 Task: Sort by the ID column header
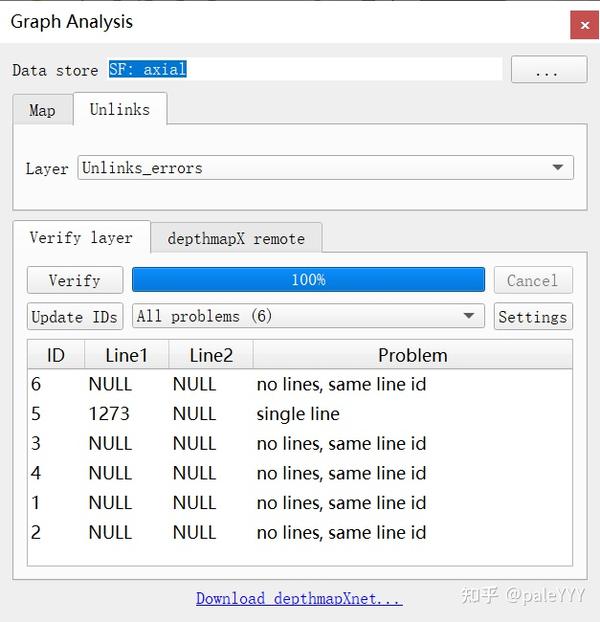tap(56, 355)
